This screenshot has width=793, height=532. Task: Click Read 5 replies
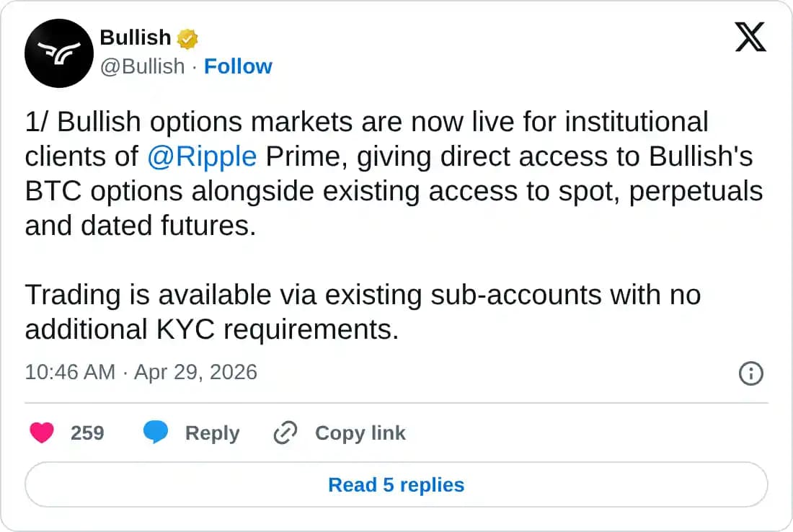[x=396, y=484]
